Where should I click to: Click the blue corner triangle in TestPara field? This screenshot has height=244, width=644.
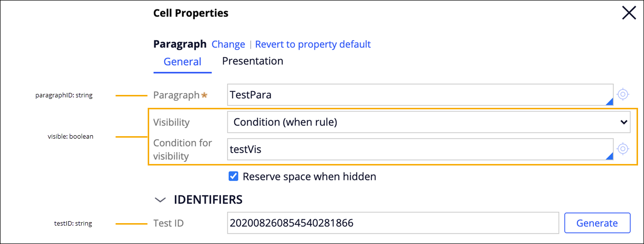coord(609,102)
